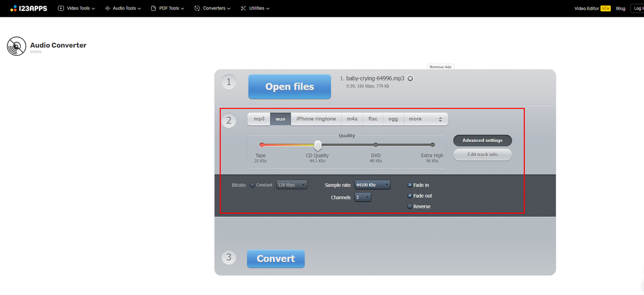
Task: Uncheck the Fade in checkbox
Action: (x=410, y=185)
